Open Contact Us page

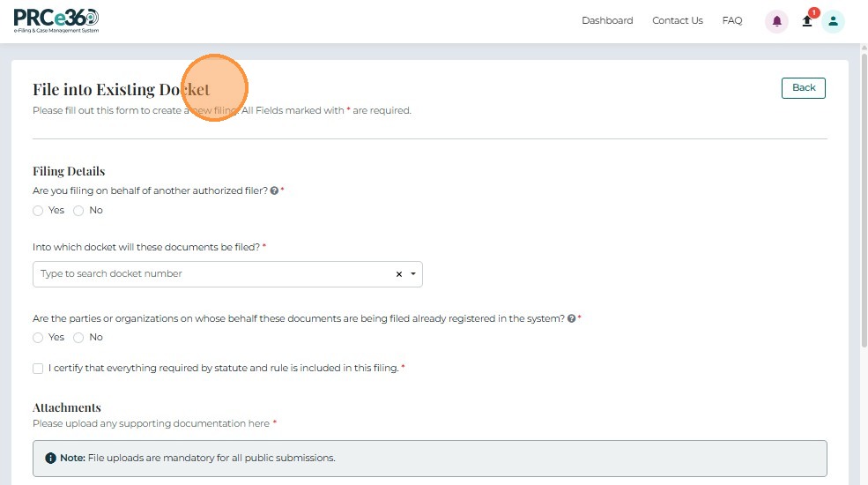(678, 20)
